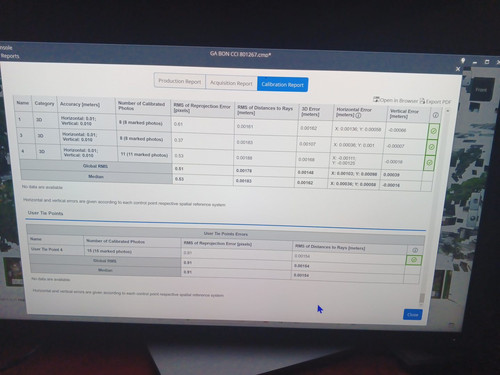Click green check status for control point 1
500x375 pixels.
tap(433, 131)
